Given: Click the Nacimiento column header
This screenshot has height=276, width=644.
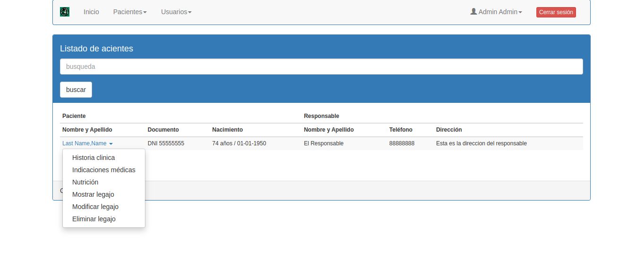Looking at the screenshot, I should click(228, 130).
